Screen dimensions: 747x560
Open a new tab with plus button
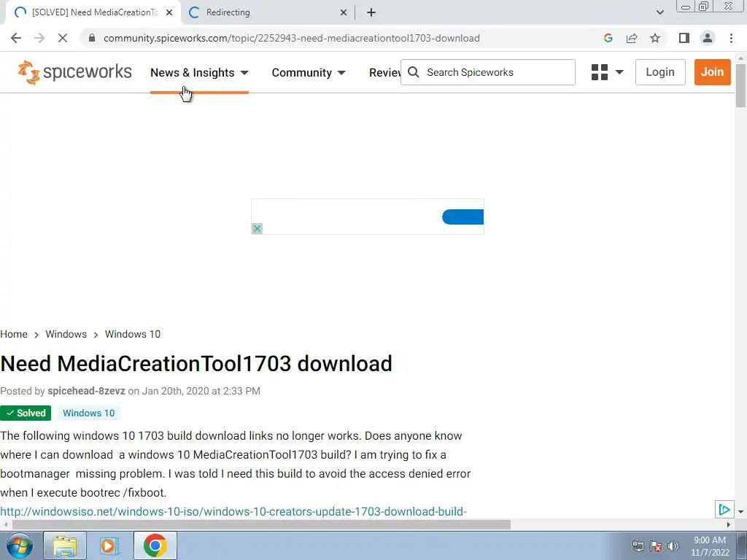point(371,12)
